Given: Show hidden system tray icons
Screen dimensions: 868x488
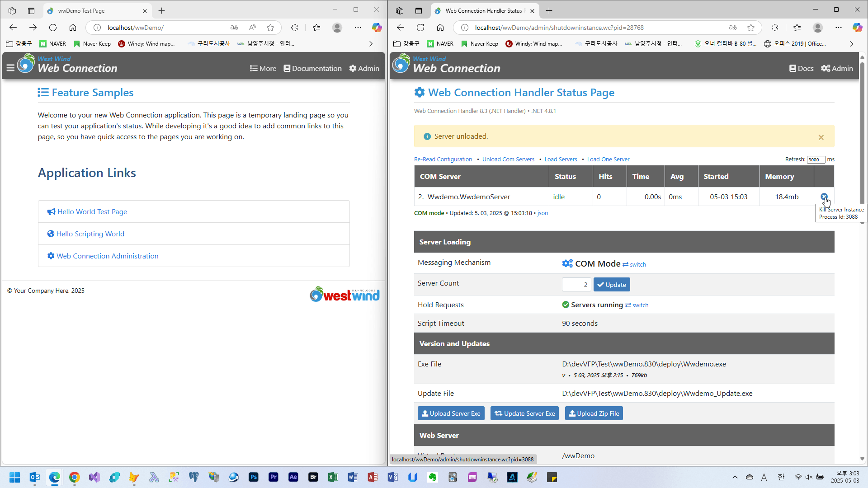Looking at the screenshot, I should [735, 477].
